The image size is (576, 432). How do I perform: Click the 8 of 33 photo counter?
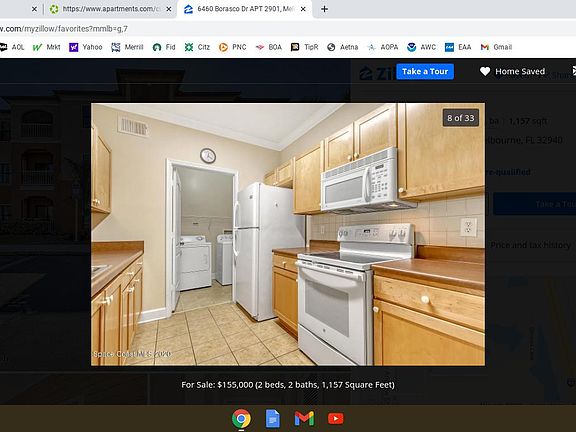click(461, 118)
